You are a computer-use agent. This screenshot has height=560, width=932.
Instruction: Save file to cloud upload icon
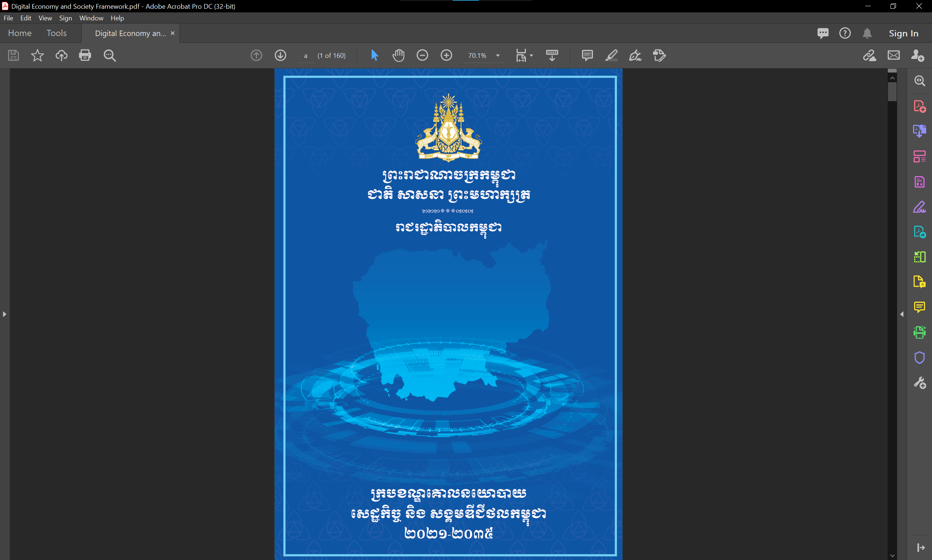[61, 55]
